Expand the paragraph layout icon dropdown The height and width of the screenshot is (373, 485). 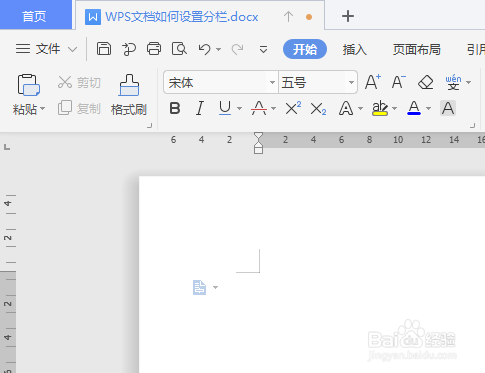coord(215,287)
